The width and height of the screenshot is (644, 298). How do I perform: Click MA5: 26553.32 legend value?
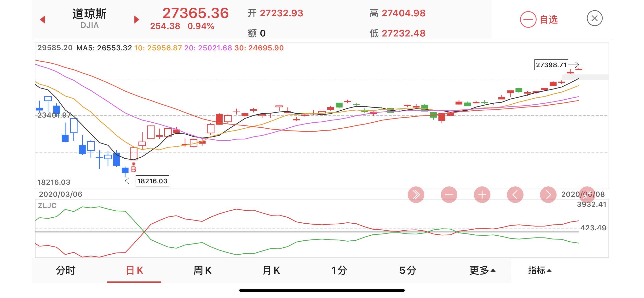click(104, 48)
